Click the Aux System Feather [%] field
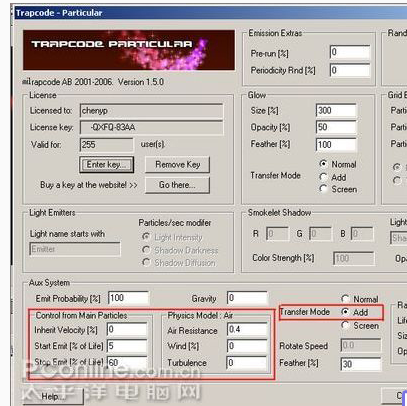Screen dimensions: 407x406 [x=361, y=364]
